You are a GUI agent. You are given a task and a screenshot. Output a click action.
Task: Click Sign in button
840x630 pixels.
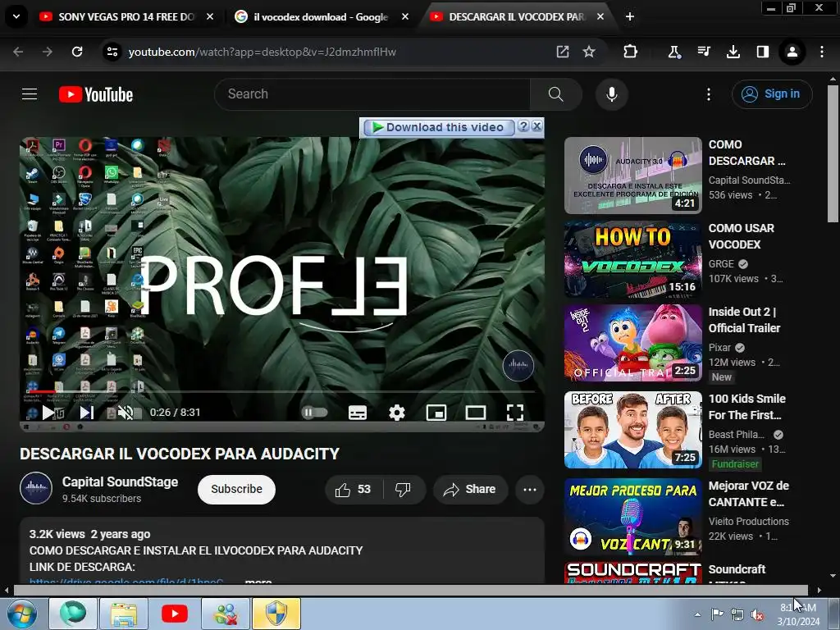(x=772, y=94)
